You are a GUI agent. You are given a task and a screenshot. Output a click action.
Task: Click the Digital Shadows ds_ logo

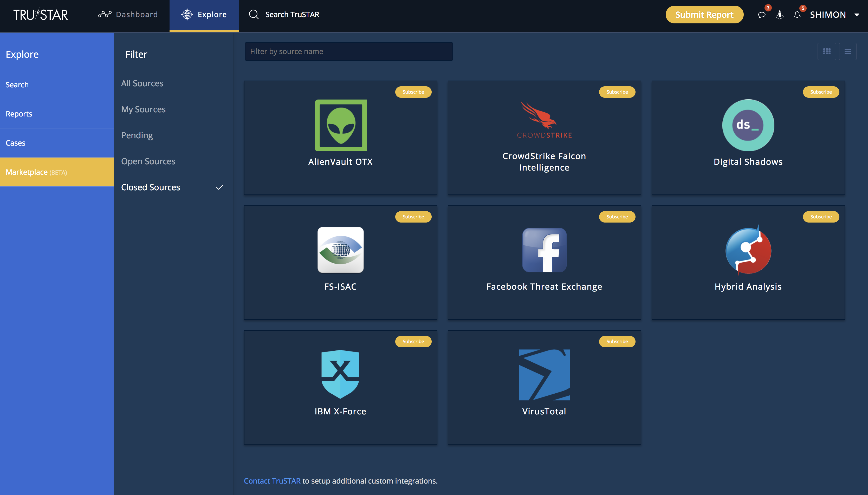click(748, 126)
